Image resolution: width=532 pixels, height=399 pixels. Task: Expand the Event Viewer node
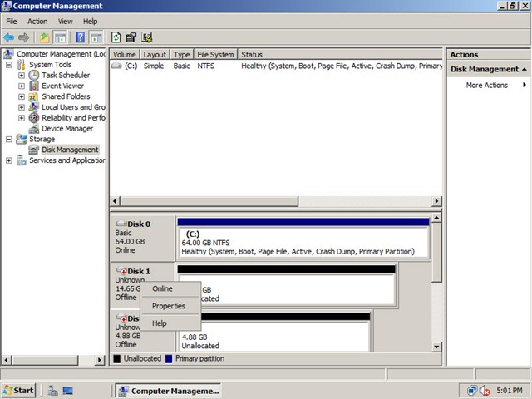(22, 86)
